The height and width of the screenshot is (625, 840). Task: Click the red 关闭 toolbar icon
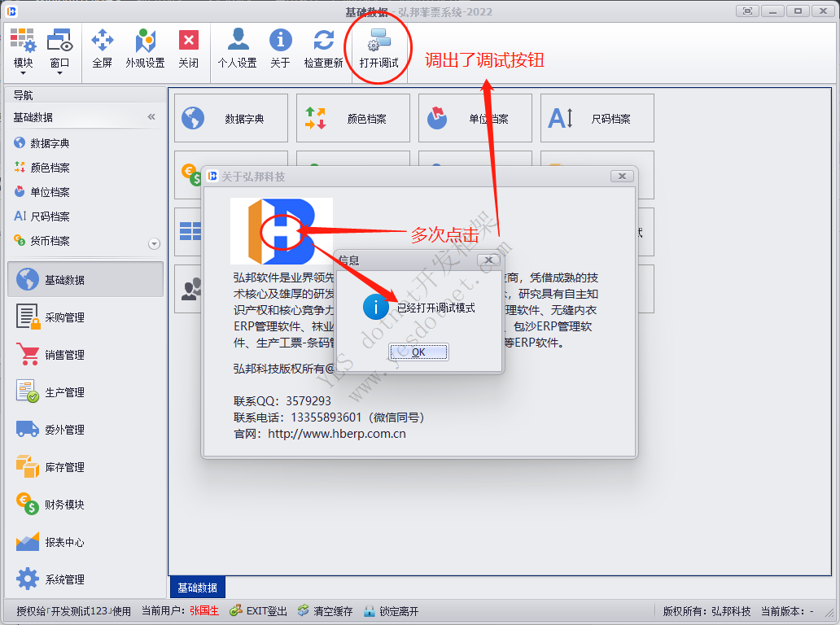point(189,50)
